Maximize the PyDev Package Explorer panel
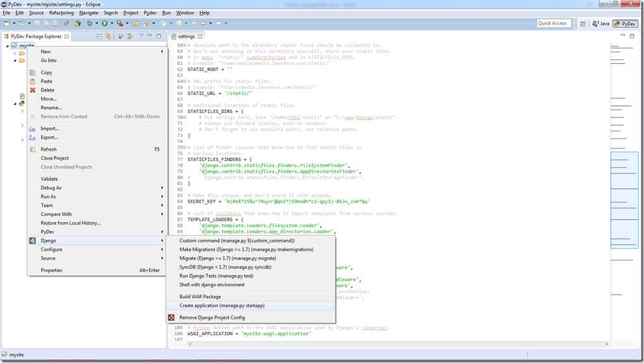The height and width of the screenshot is (363, 644). [159, 36]
